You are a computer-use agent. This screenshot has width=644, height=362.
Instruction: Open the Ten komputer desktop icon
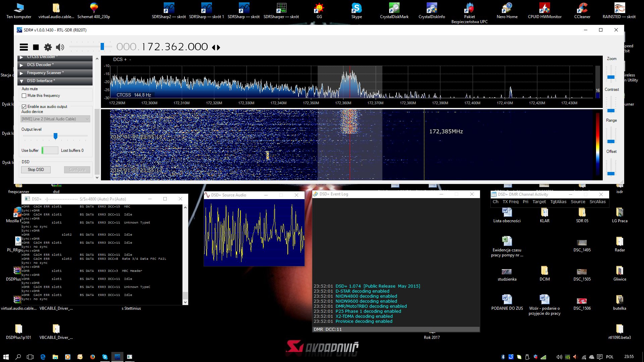coord(19,11)
